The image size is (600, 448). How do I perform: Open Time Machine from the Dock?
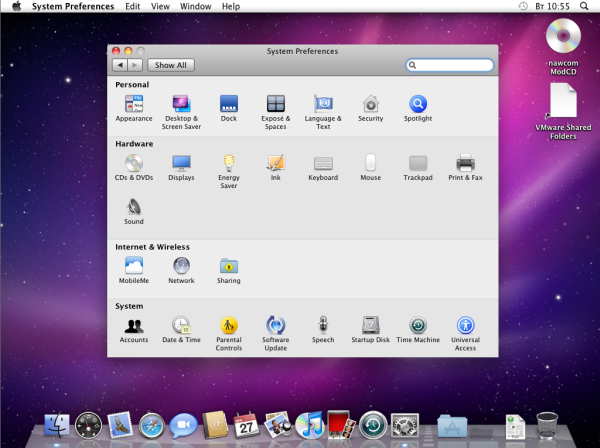(x=373, y=425)
